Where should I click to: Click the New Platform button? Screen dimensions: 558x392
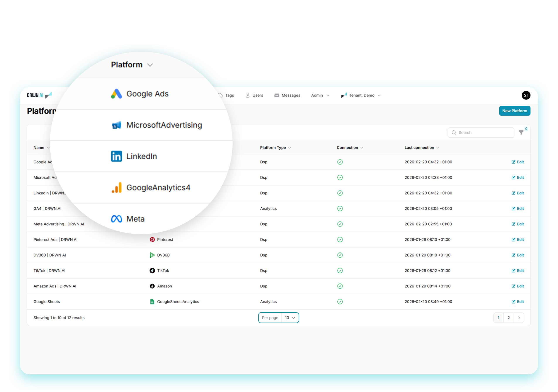pyautogui.click(x=514, y=111)
